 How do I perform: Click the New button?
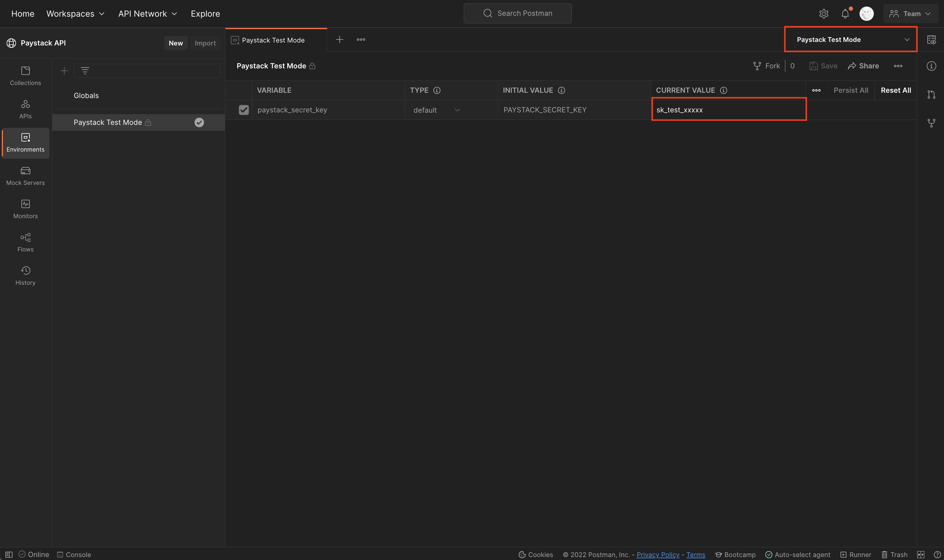coord(175,43)
